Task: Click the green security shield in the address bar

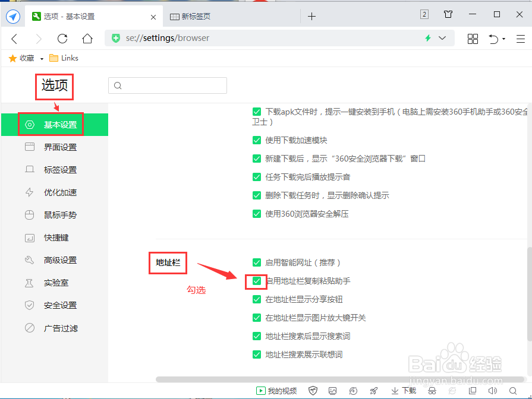Action: [x=116, y=39]
